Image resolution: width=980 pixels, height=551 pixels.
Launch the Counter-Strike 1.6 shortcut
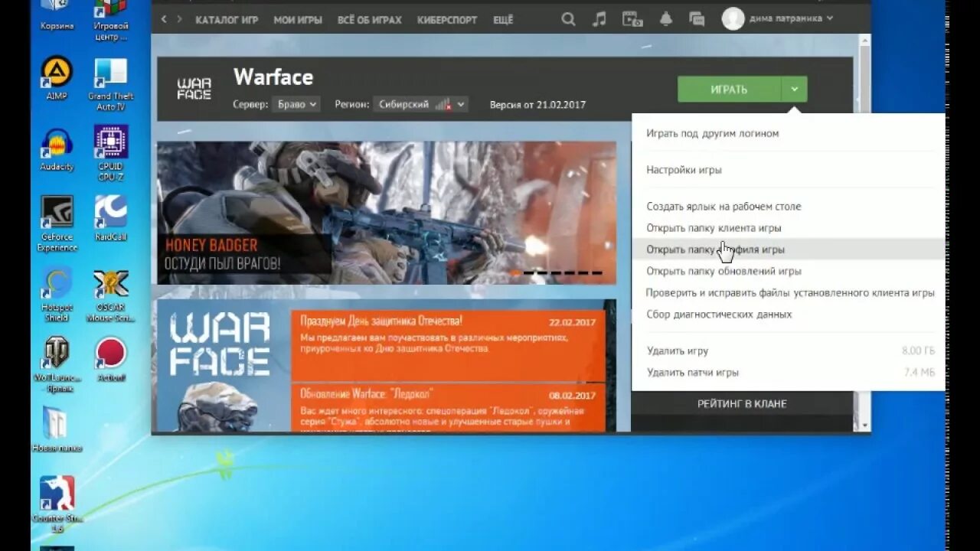(x=57, y=504)
